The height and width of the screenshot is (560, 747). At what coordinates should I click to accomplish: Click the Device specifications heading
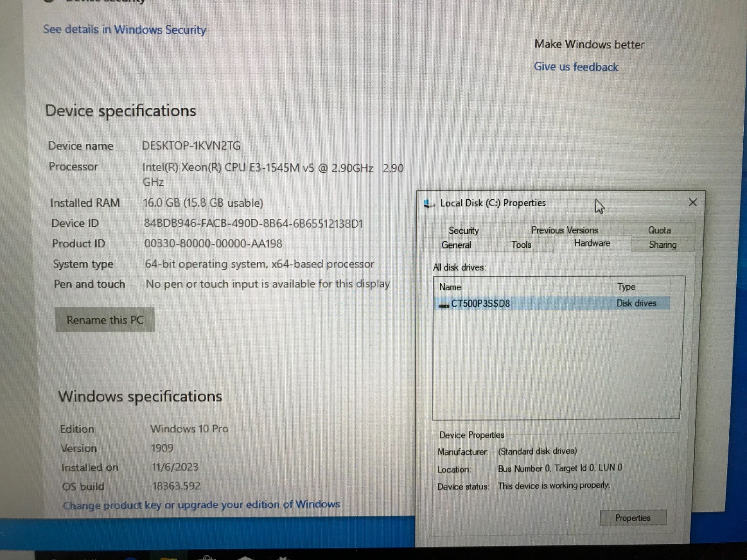pyautogui.click(x=120, y=111)
